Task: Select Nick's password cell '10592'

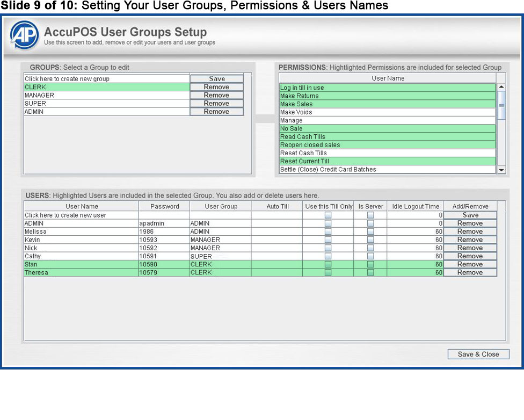Action: [164, 248]
